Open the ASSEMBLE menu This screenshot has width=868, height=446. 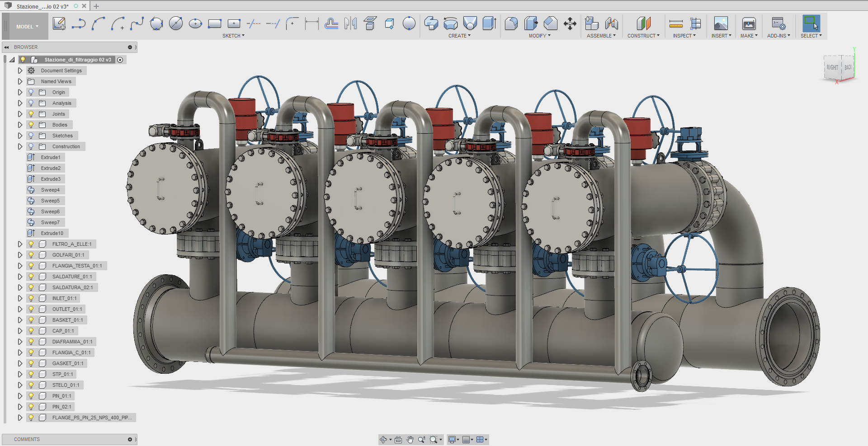[601, 36]
